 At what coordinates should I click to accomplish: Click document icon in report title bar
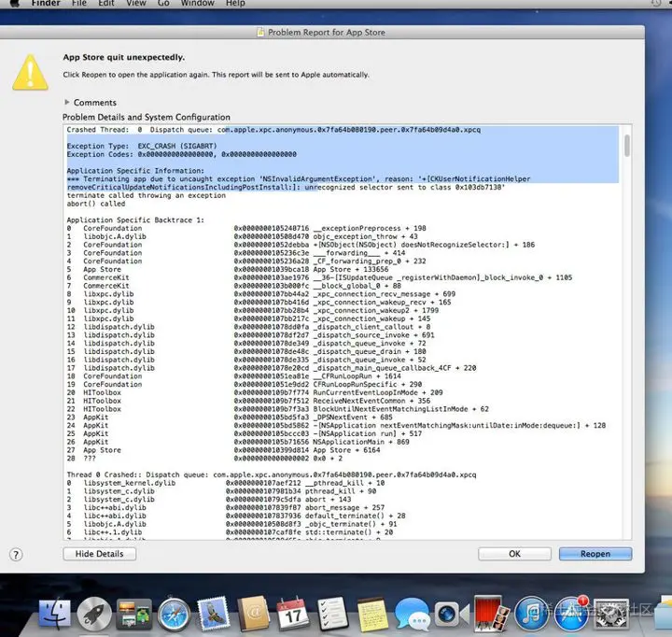(260, 32)
